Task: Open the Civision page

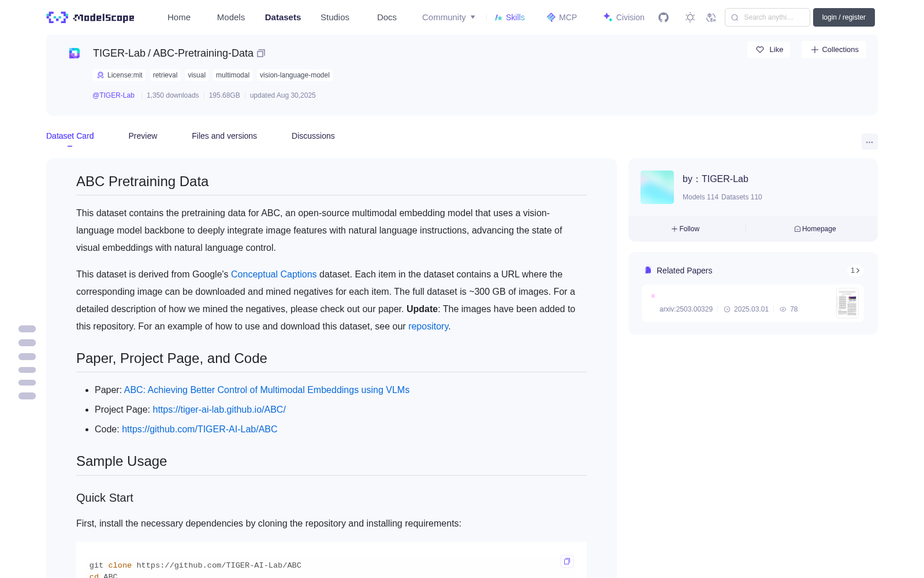Action: click(x=624, y=17)
